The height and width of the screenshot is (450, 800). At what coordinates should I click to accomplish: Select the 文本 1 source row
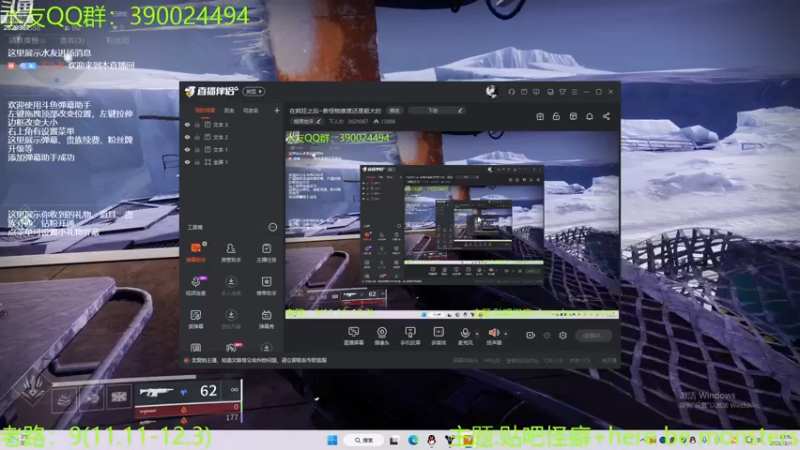232,149
